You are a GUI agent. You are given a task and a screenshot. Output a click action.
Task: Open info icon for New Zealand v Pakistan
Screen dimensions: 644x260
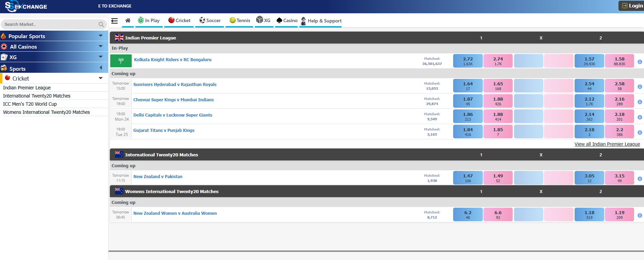pos(640,179)
